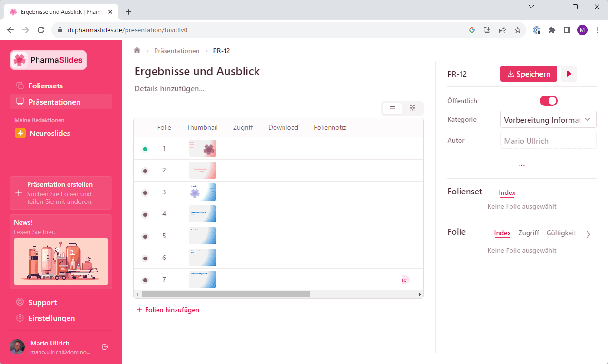Viewport: 608px width, 364px height.
Task: Select the radio dot for slide 1
Action: tap(145, 149)
